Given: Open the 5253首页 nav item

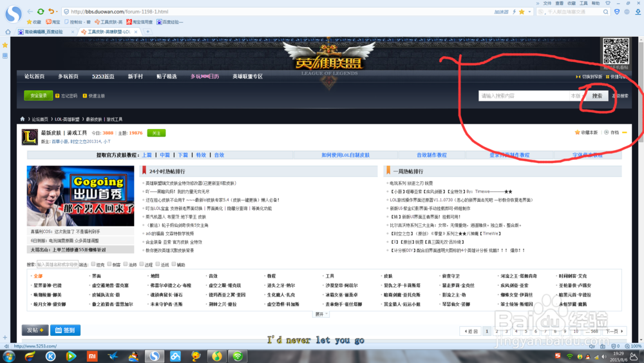Looking at the screenshot, I should [103, 77].
